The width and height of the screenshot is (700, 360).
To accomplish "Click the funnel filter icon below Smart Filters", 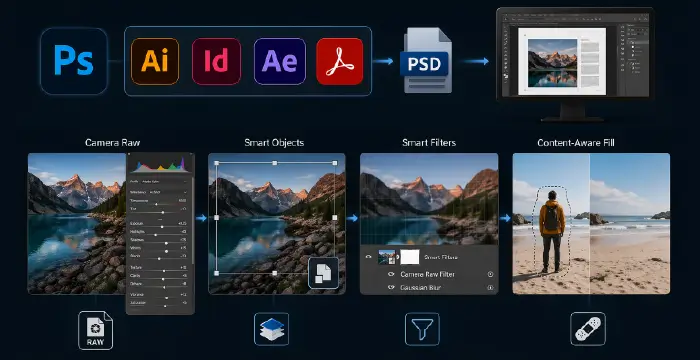I will click(x=422, y=329).
